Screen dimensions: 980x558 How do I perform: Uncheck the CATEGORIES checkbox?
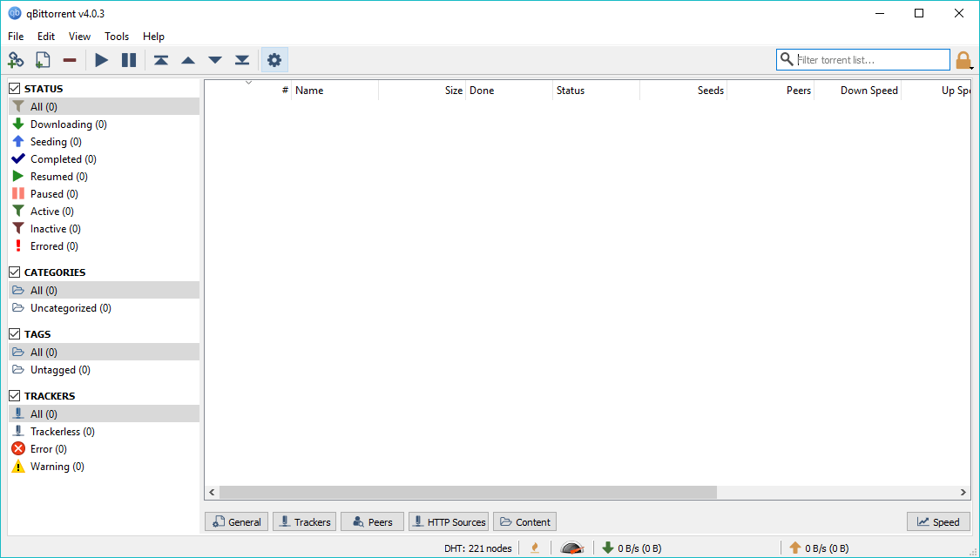[13, 272]
